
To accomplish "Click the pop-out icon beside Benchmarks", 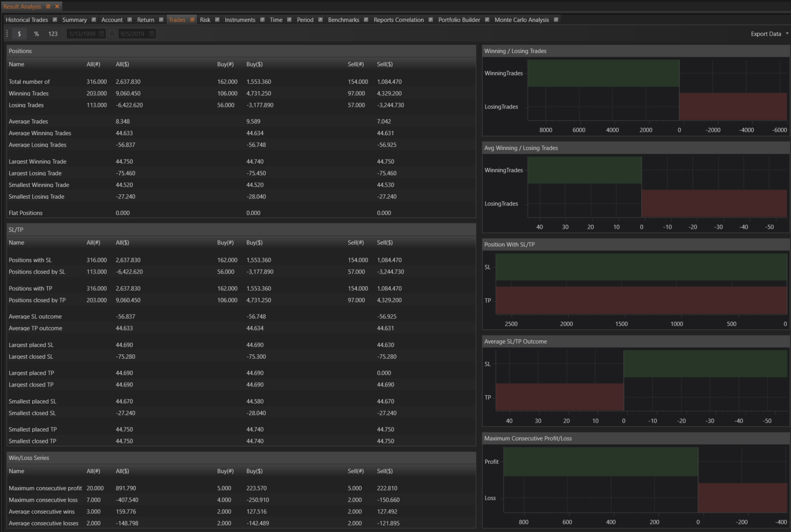I will pos(366,20).
